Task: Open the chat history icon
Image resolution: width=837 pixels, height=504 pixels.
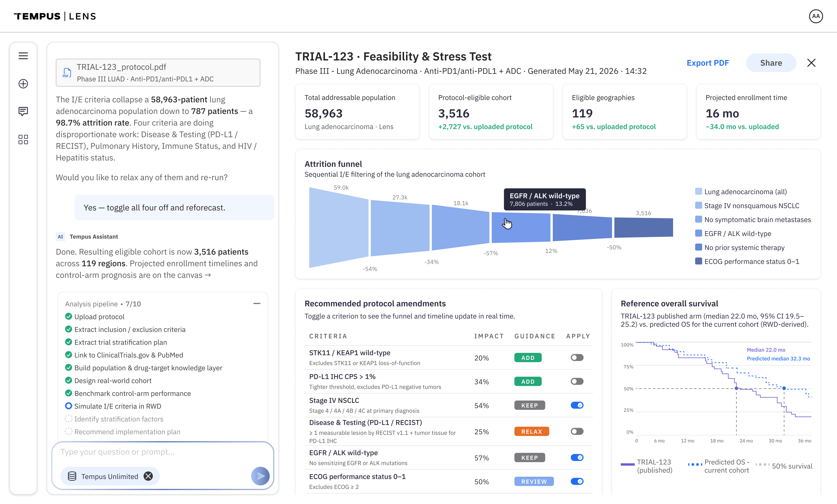Action: (x=23, y=111)
